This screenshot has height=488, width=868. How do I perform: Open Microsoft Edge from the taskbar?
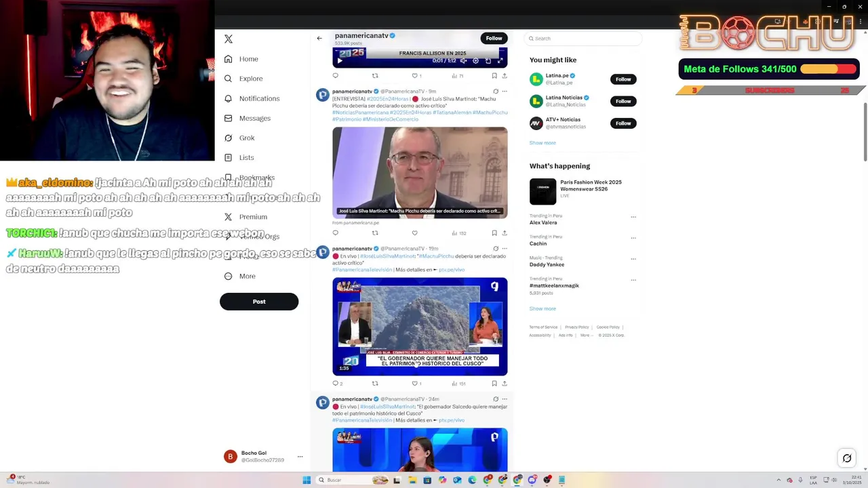pyautogui.click(x=472, y=480)
